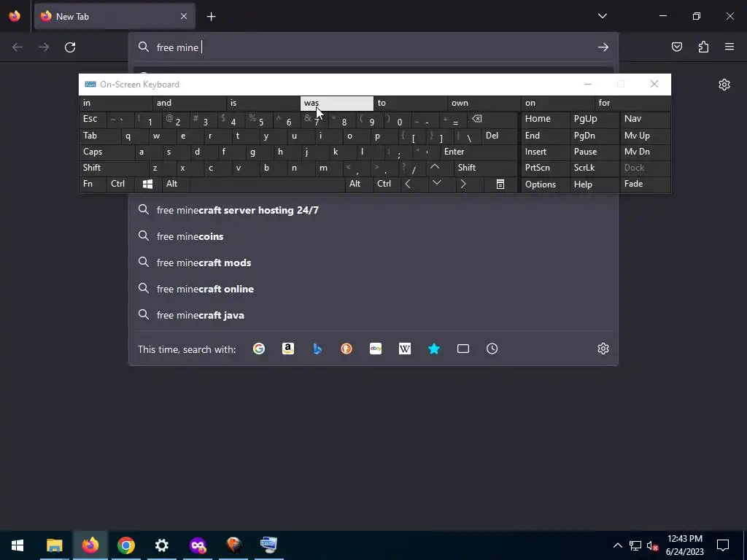Search with eBay this time
This screenshot has height=560, width=747.
[376, 349]
